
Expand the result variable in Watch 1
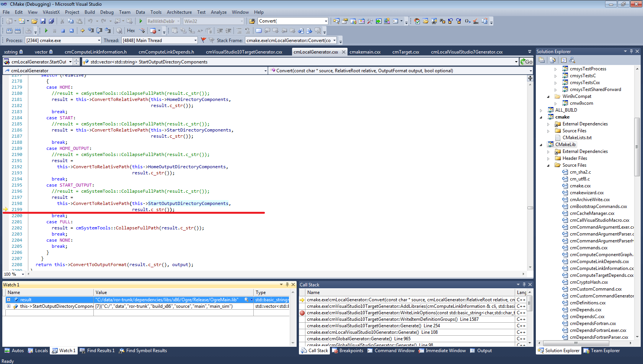pos(8,300)
